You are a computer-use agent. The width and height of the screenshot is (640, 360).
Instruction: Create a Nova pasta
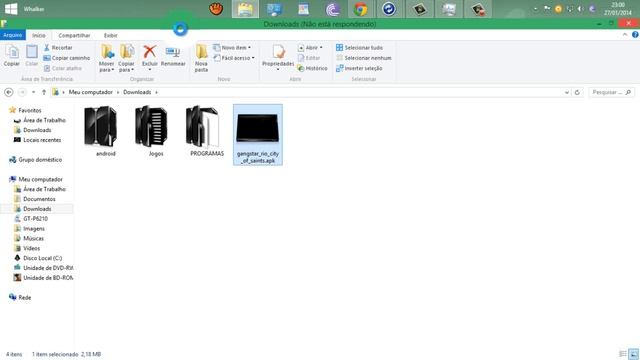click(x=201, y=58)
